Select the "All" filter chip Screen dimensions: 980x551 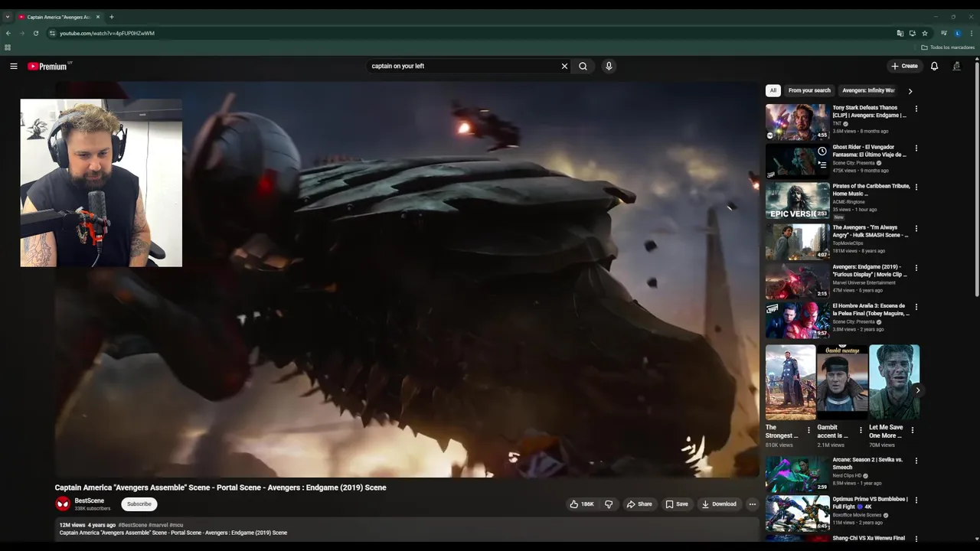tap(773, 90)
